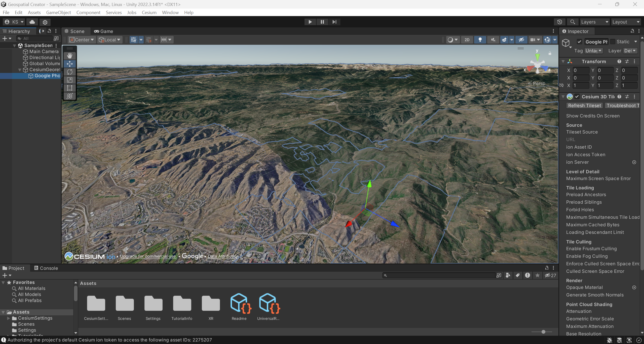
Task: Select the Hand view tool
Action: point(70,56)
